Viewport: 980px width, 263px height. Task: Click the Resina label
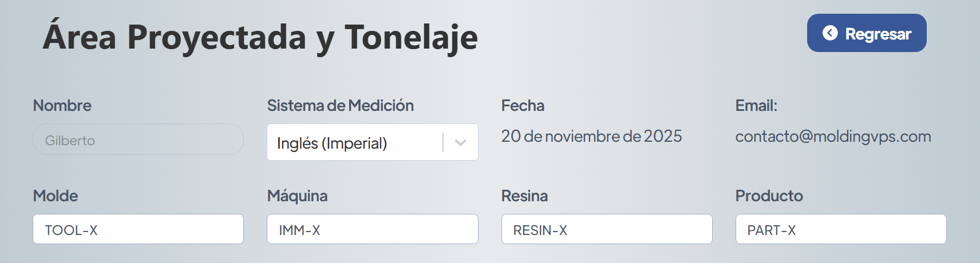[524, 196]
